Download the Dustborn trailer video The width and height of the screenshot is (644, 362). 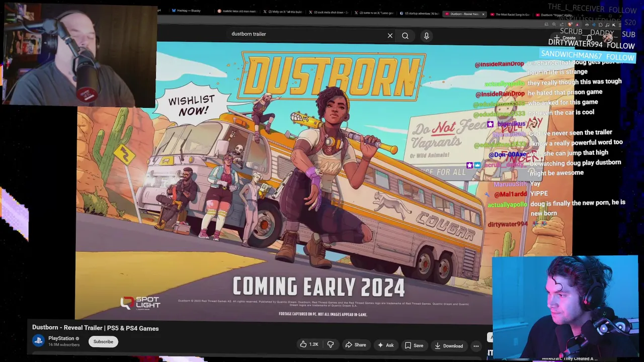tap(448, 345)
